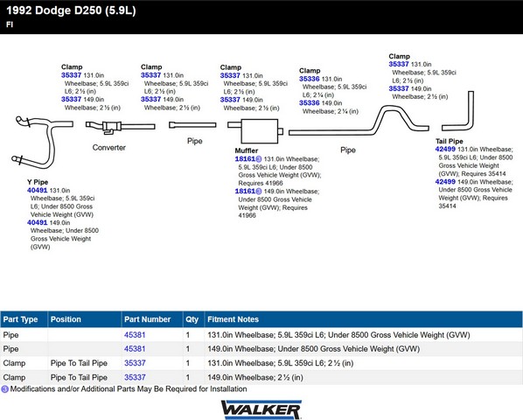Click the Part Number column header
Viewport: 523px width, 420px height.
tap(152, 319)
